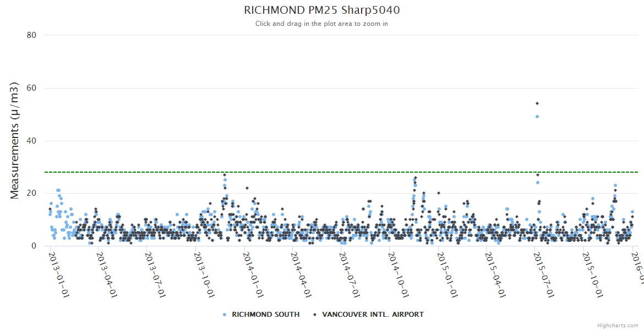644x330 pixels.
Task: Click the chart title RICHMOND PM25 Sharp5040
Action: coord(321,10)
